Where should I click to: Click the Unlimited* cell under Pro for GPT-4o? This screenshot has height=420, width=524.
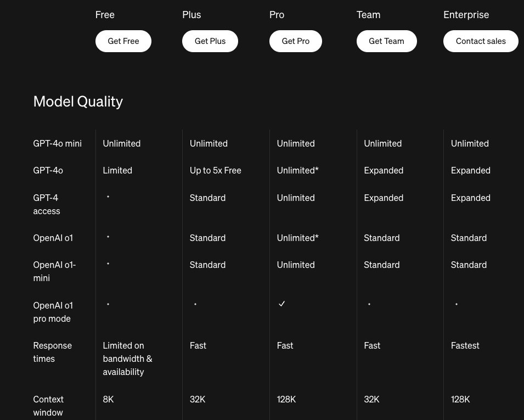[297, 170]
